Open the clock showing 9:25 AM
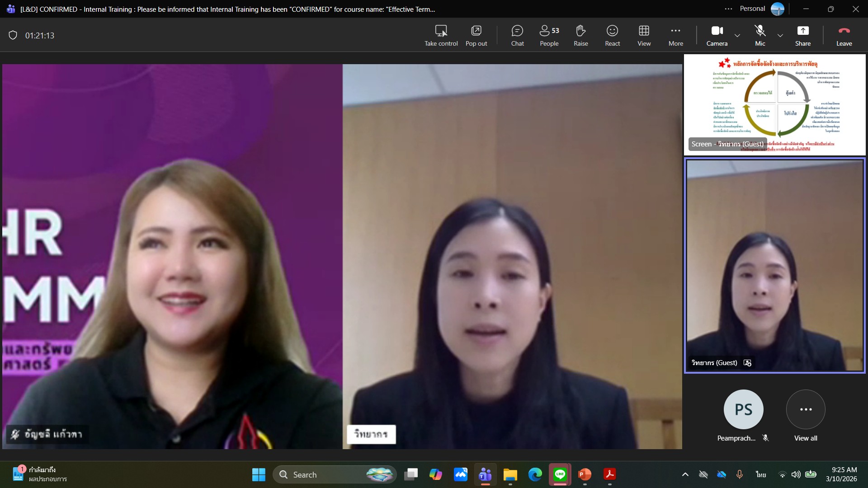Viewport: 868px width, 488px height. click(x=841, y=474)
